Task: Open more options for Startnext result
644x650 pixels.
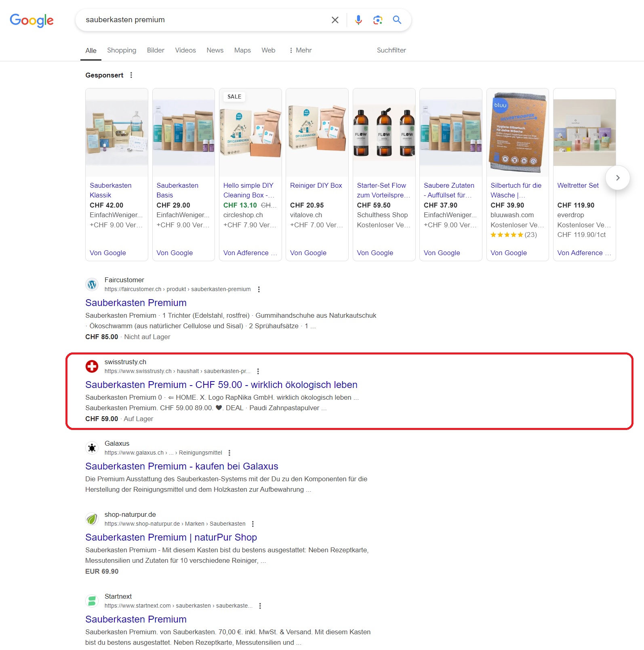Action: click(x=260, y=606)
